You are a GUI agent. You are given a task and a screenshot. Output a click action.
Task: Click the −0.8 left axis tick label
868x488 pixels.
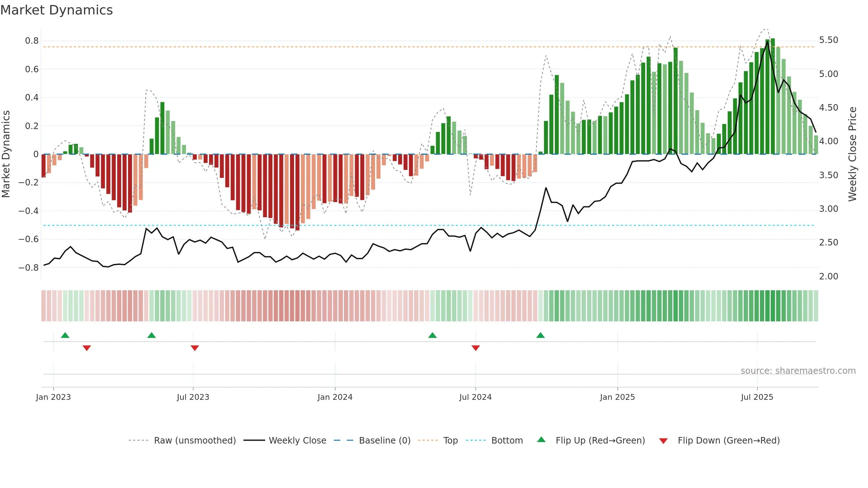pyautogui.click(x=29, y=268)
